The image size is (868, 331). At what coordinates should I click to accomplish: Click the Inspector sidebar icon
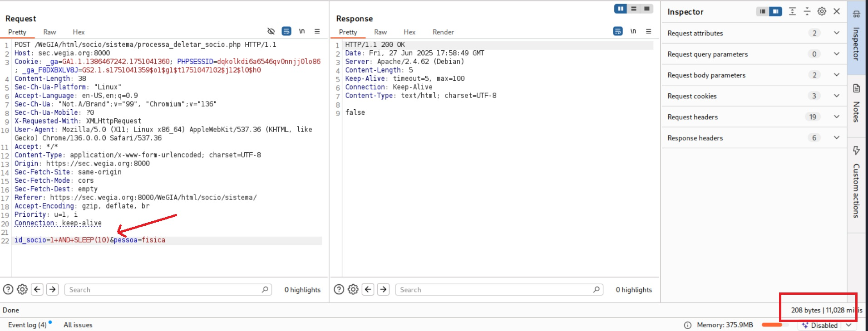857,14
